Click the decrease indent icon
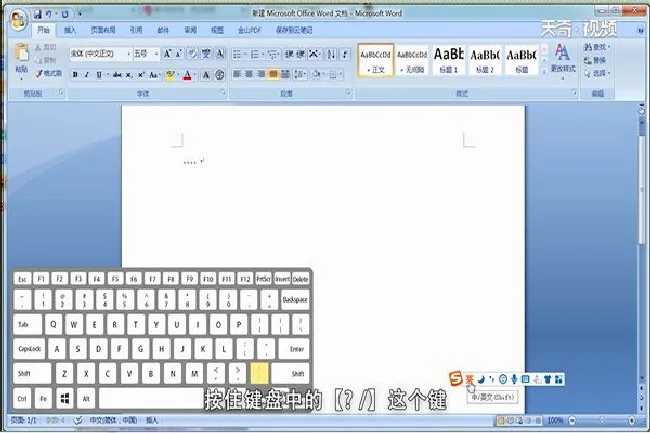The image size is (650, 433). click(x=289, y=54)
